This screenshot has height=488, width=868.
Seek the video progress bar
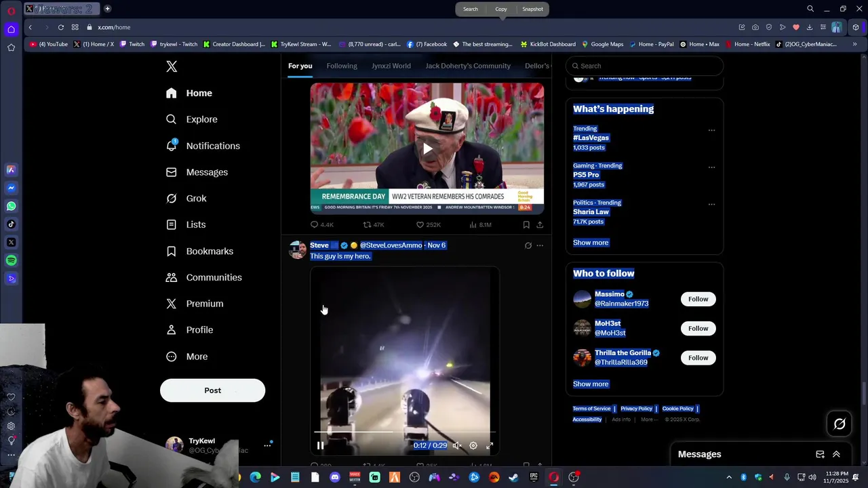point(405,432)
